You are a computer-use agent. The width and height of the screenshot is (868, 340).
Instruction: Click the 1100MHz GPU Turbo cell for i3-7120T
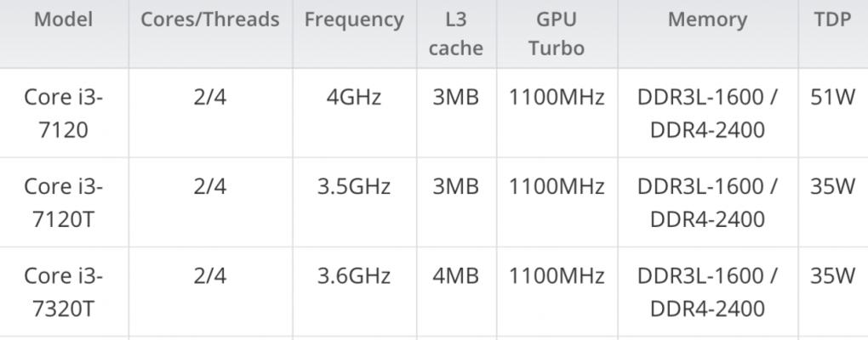point(557,187)
